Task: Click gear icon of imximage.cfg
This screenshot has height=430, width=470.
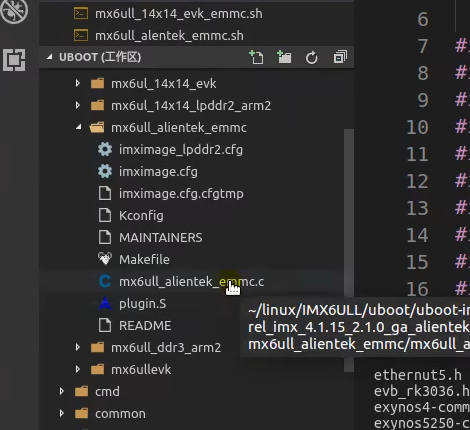Action: coord(105,171)
